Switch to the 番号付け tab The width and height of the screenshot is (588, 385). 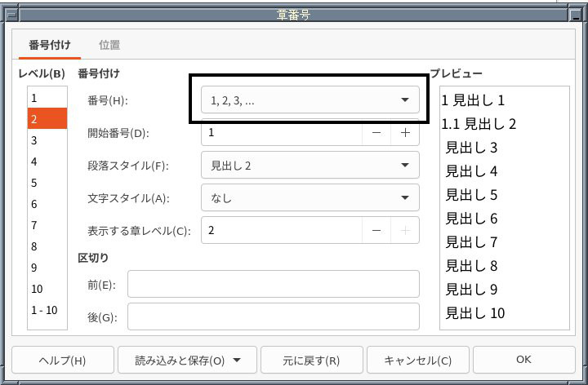point(50,45)
